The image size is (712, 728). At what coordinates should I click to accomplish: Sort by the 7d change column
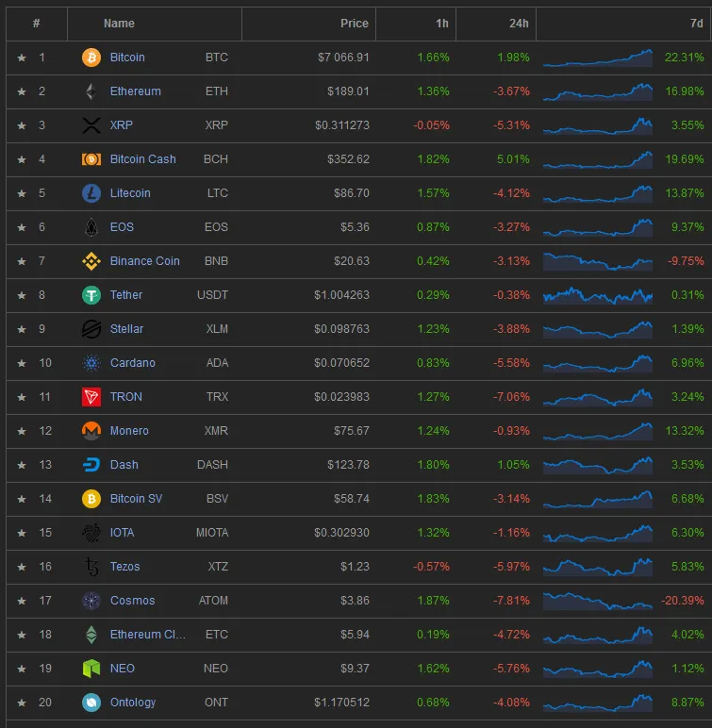[x=697, y=24]
